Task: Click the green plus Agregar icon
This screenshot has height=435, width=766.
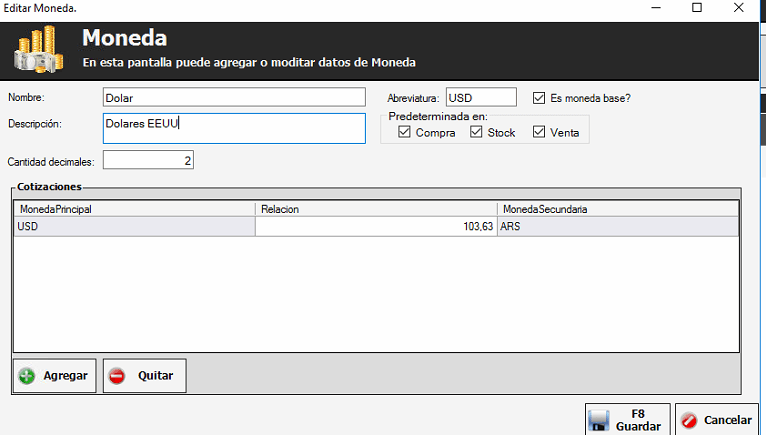Action: 27,376
